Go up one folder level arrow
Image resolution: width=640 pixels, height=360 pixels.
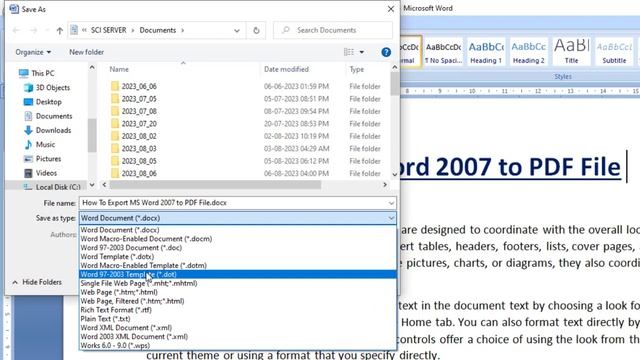click(60, 30)
